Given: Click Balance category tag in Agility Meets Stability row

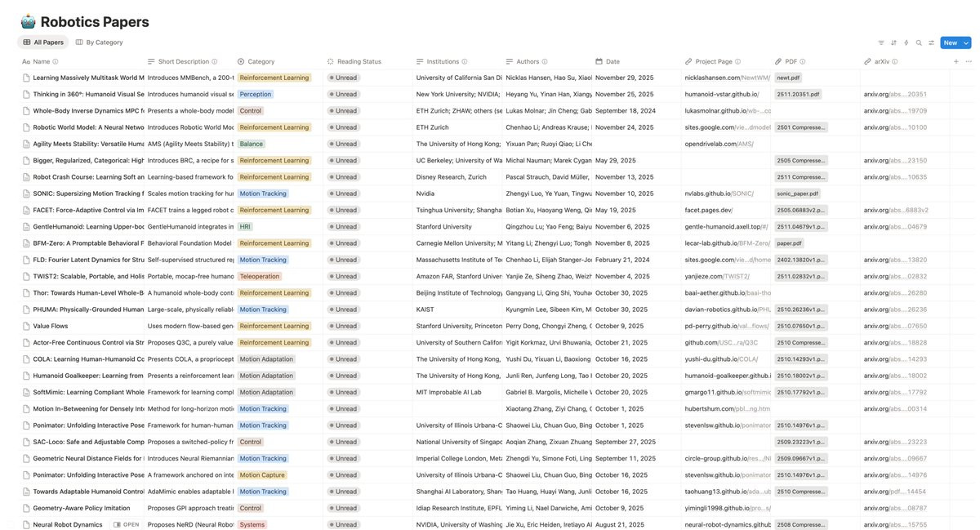Looking at the screenshot, I should click(252, 144).
